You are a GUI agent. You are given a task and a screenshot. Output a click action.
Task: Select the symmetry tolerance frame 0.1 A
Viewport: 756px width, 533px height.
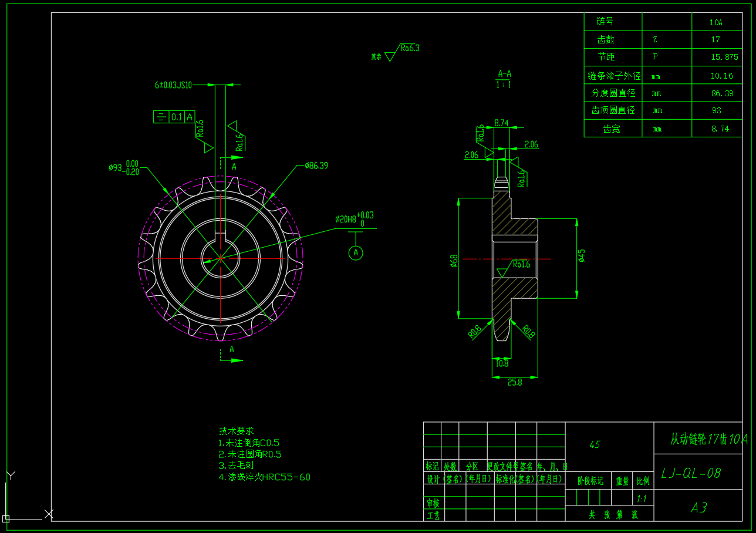[x=174, y=117]
